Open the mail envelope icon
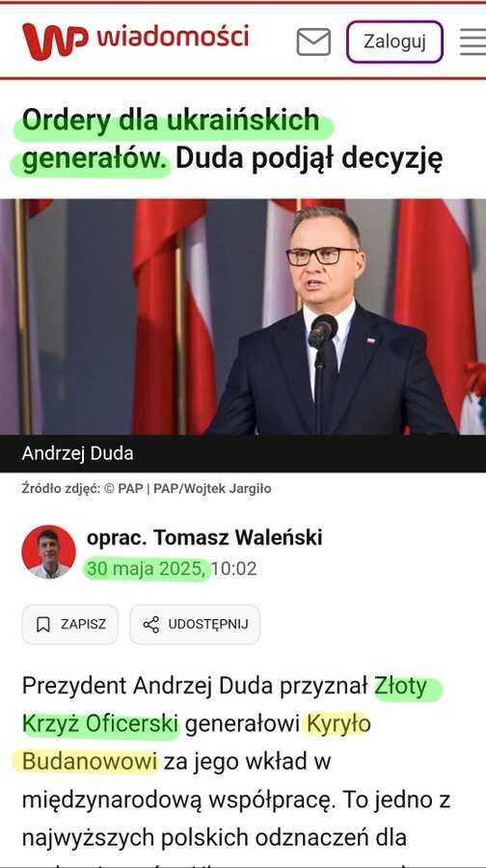This screenshot has width=486, height=868. pos(313,42)
